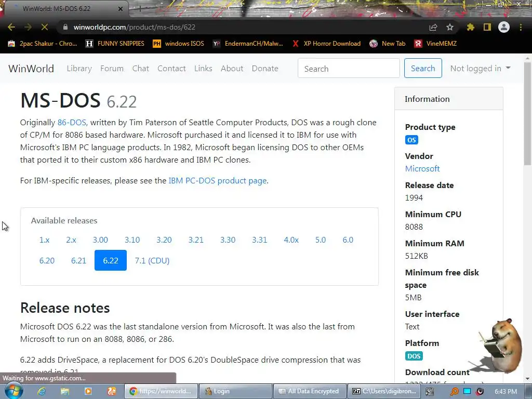Open the UC Browser taskbar icon
Viewport: 532px width, 399px height.
[x=112, y=391]
